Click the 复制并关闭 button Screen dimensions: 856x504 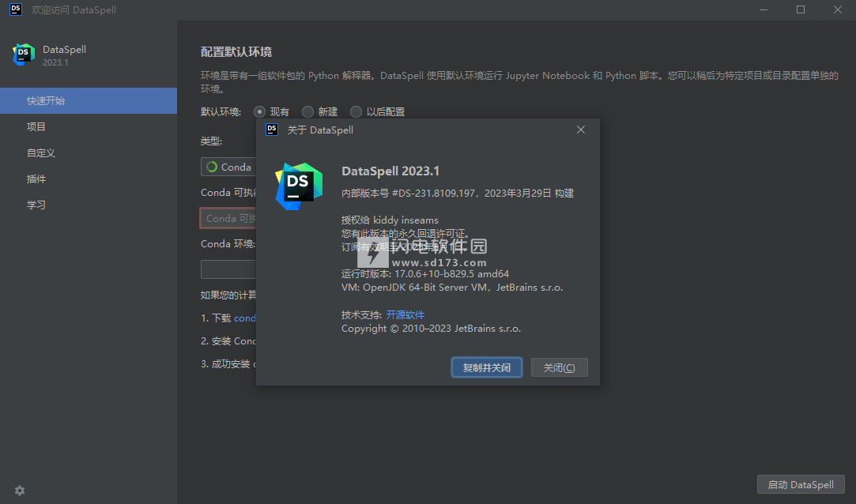point(486,367)
